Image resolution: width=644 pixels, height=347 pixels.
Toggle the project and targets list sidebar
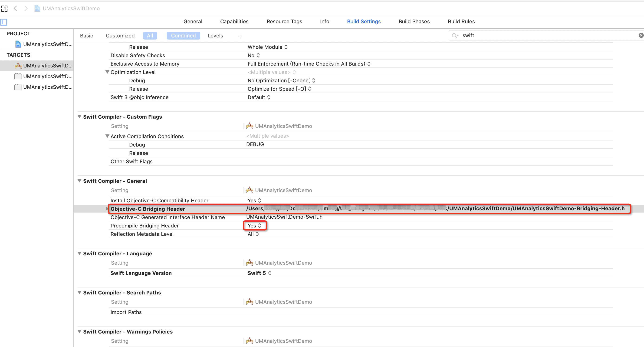tap(4, 22)
